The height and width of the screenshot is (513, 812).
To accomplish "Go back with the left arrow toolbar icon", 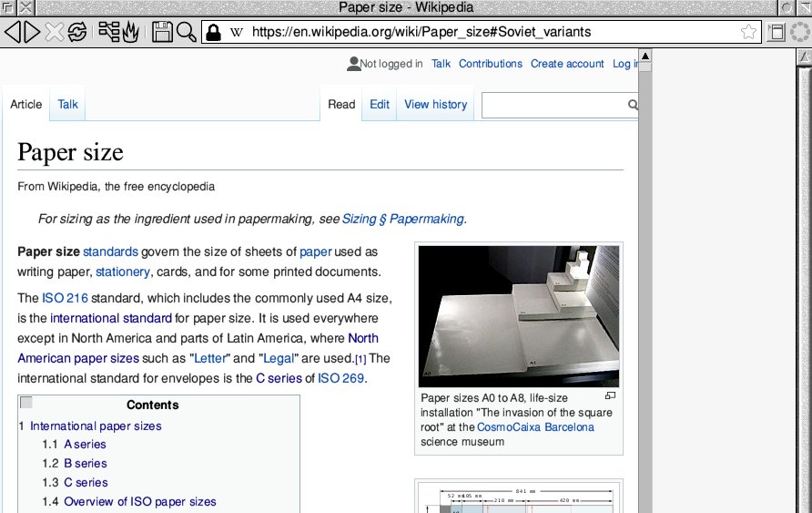I will tap(12, 32).
